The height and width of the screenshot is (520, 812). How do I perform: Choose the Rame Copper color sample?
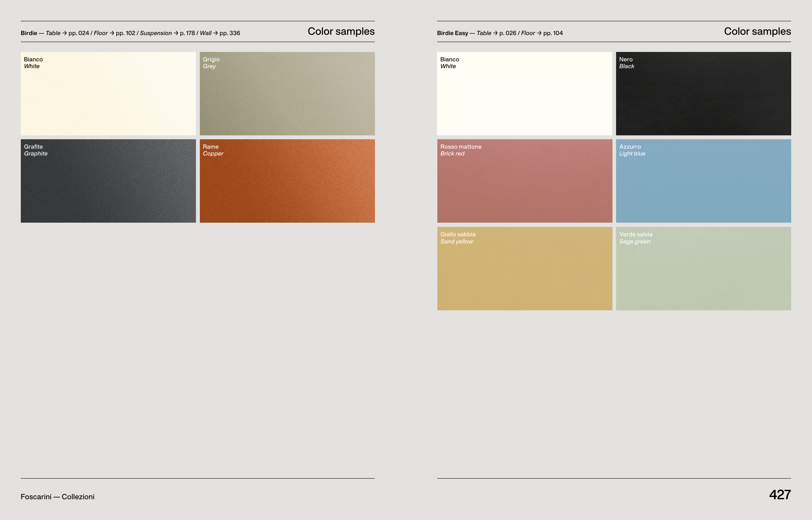pos(287,181)
